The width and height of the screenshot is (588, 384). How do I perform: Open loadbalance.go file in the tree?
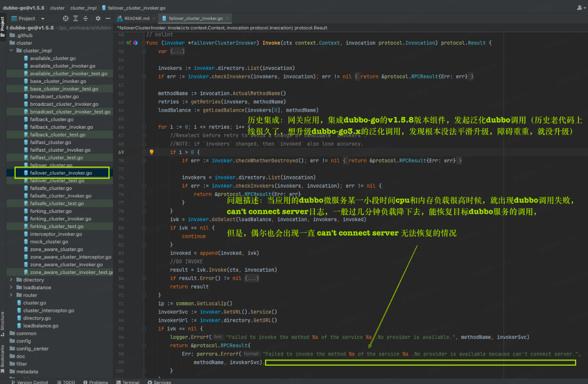pos(41,326)
